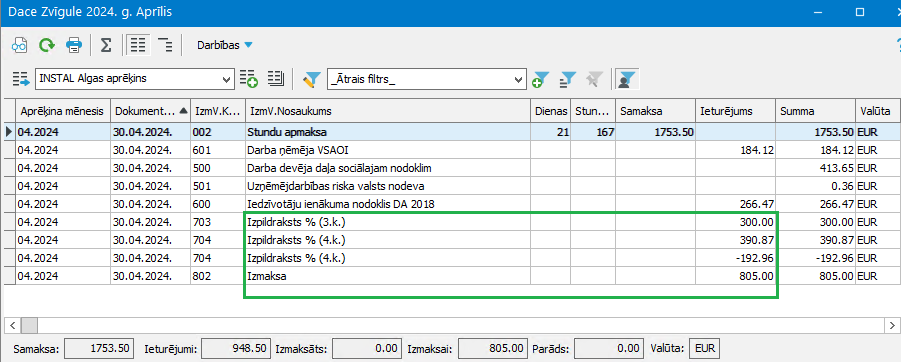Viewport: 901px width, 362px height.
Task: Open the filter list funnel icon
Action: [x=568, y=79]
